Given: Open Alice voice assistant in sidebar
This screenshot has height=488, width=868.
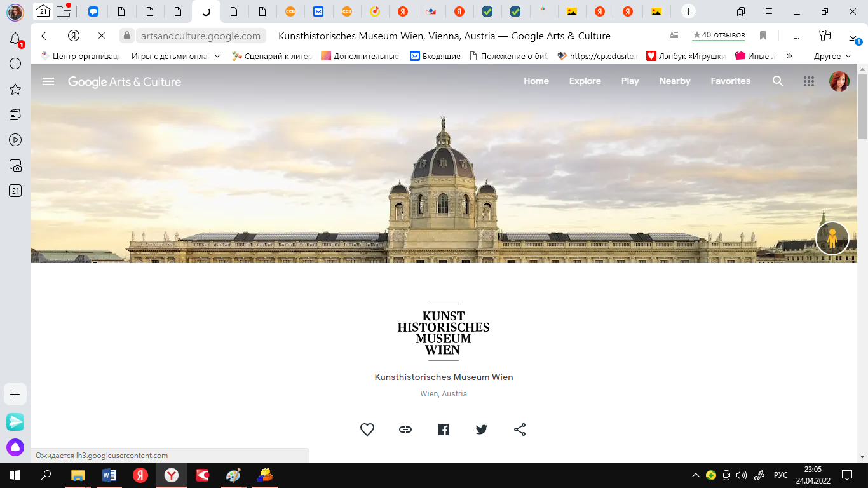Looking at the screenshot, I should pos(15,447).
